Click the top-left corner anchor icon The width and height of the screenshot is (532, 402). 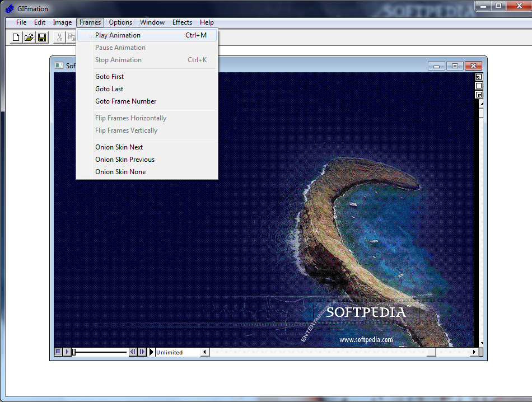click(x=478, y=77)
